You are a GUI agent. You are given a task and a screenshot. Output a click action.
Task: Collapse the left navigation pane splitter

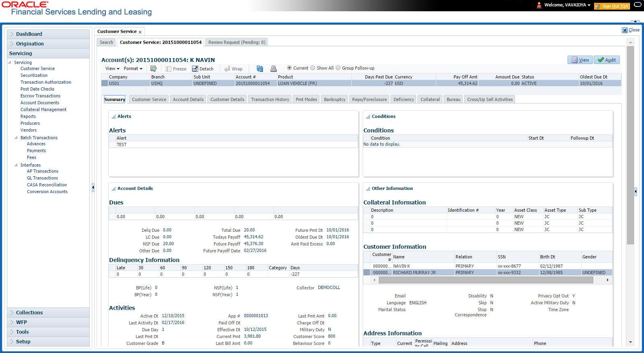(93, 187)
